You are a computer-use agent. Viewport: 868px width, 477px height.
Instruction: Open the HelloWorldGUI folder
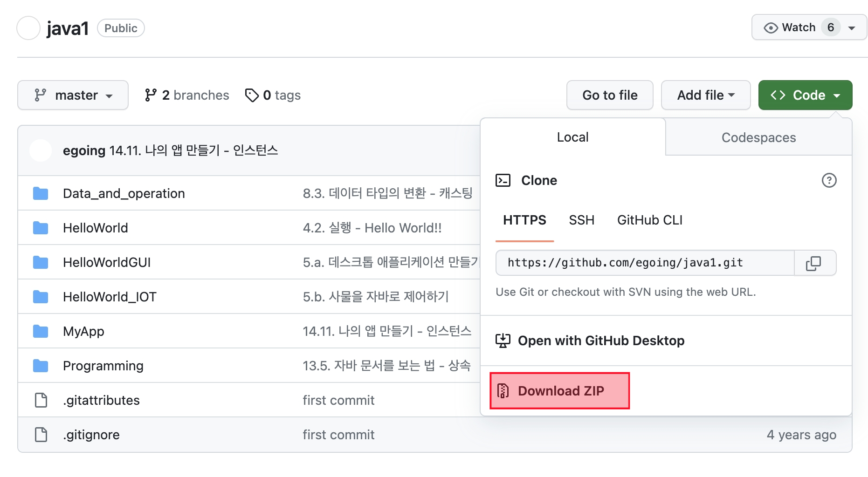[107, 262]
